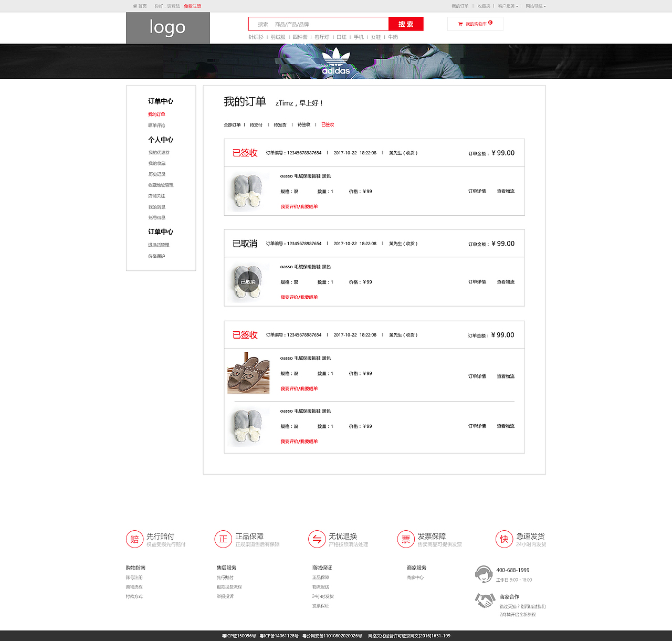Click the 手机 hot search keyword

tap(359, 37)
